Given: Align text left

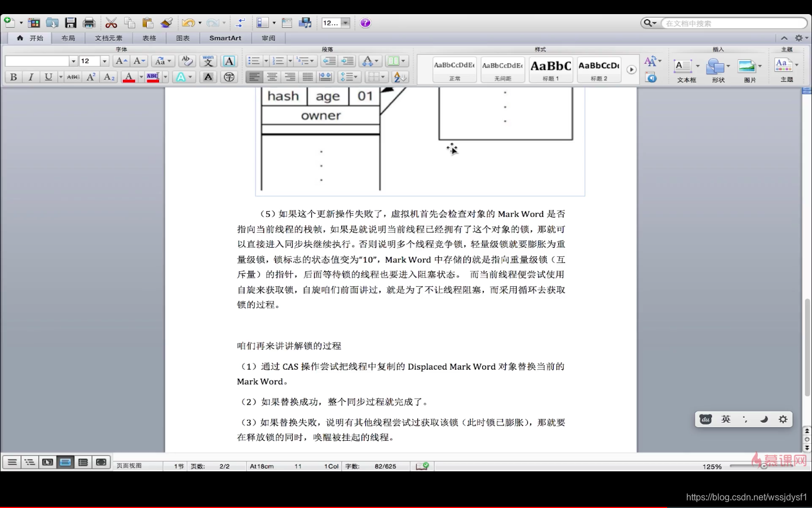Looking at the screenshot, I should [x=254, y=77].
